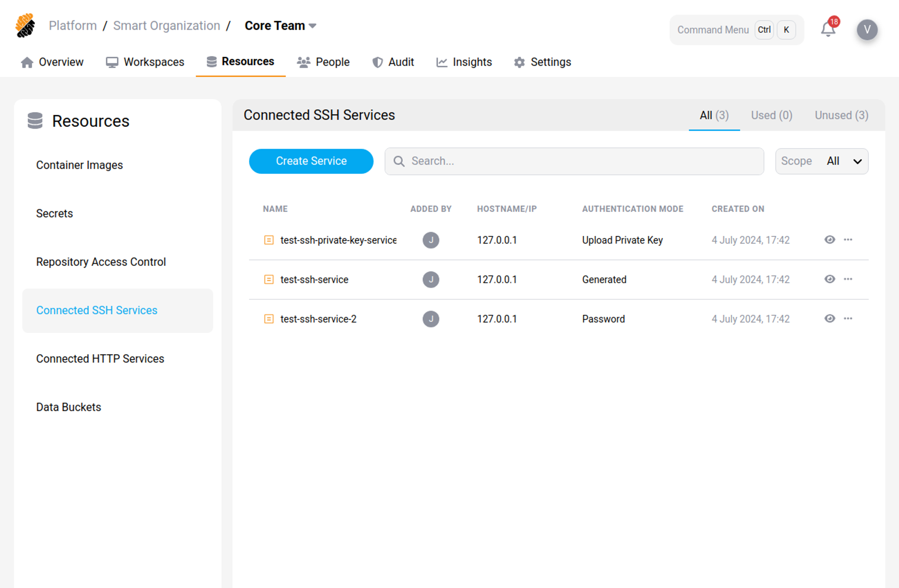Click service icon beside test-ssh-private-key-service

click(268, 240)
